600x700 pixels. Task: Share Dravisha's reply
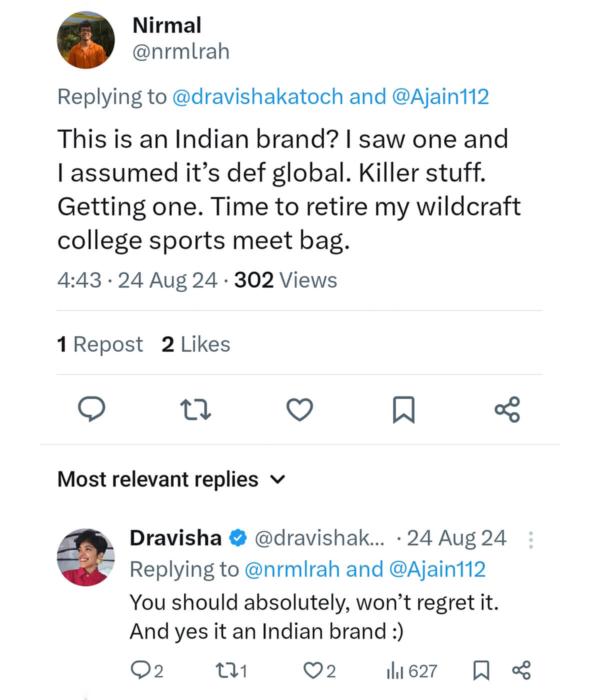pyautogui.click(x=521, y=670)
